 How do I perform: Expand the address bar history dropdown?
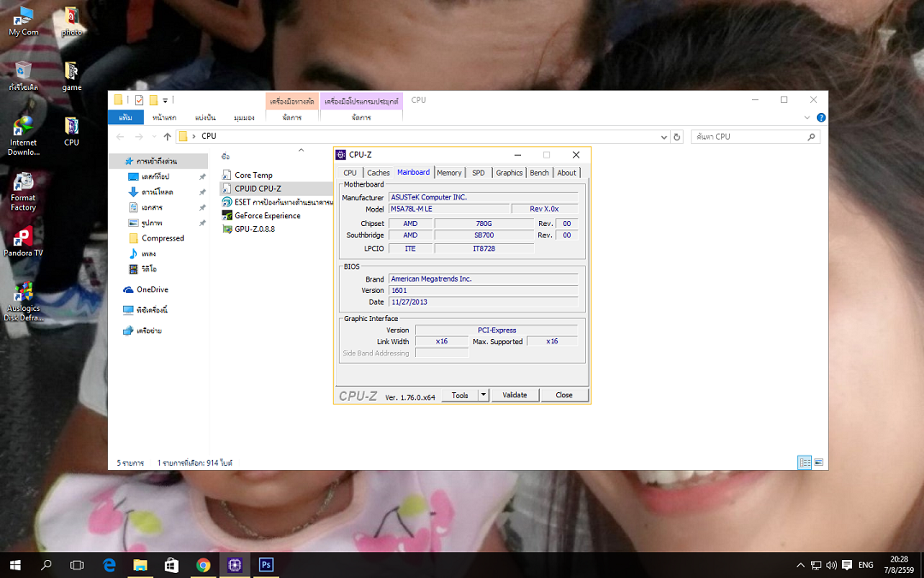(664, 136)
